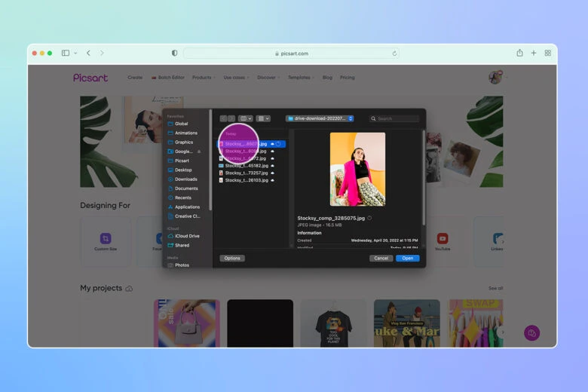Open a new Safari tab with plus icon
588x392 pixels.
point(534,53)
